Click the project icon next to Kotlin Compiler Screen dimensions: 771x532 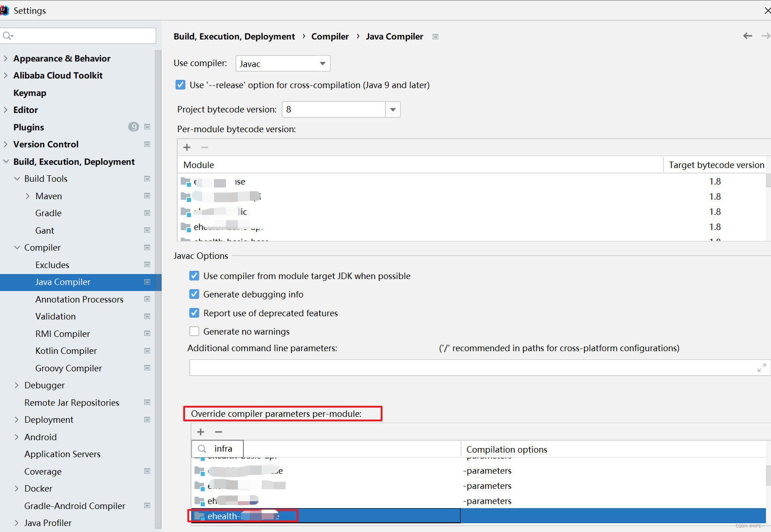click(147, 351)
